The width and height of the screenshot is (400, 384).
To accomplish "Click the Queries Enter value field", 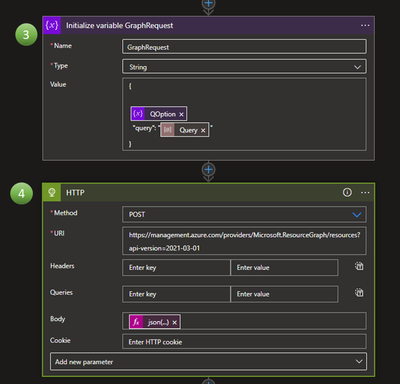I will tap(284, 294).
